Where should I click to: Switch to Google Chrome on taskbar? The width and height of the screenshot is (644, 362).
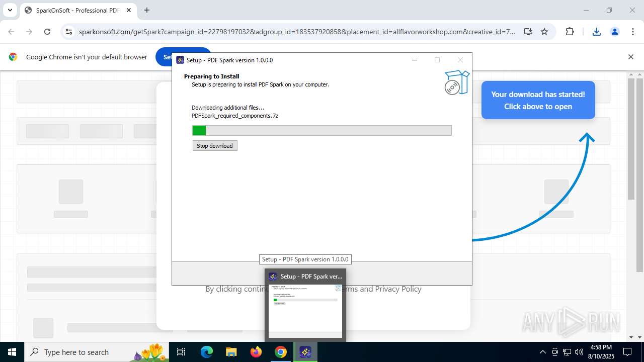(281, 352)
